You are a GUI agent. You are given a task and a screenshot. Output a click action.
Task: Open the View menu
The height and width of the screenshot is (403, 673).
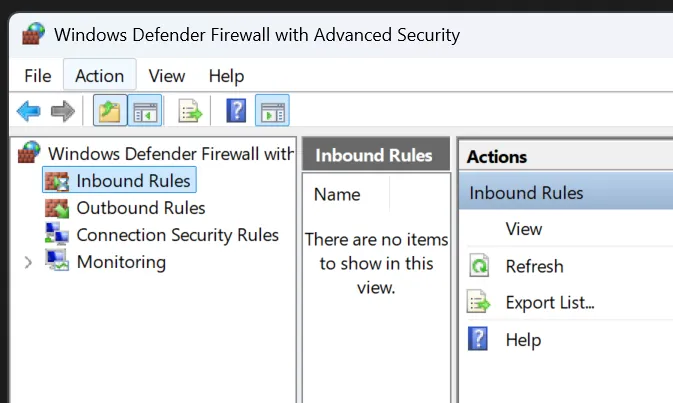point(167,76)
